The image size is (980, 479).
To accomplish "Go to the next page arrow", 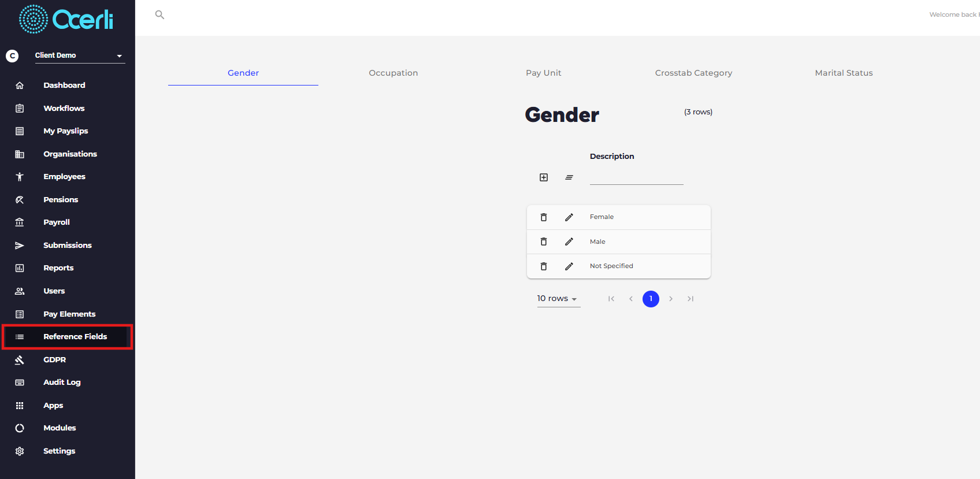I will (671, 299).
